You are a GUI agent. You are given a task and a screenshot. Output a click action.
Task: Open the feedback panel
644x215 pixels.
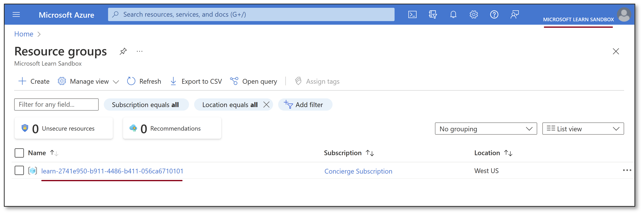coord(514,14)
